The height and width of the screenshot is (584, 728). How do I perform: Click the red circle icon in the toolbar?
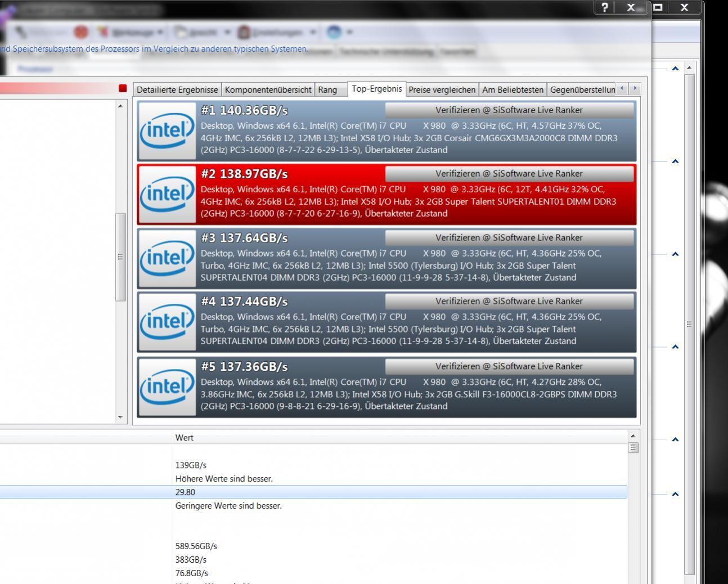click(x=81, y=32)
